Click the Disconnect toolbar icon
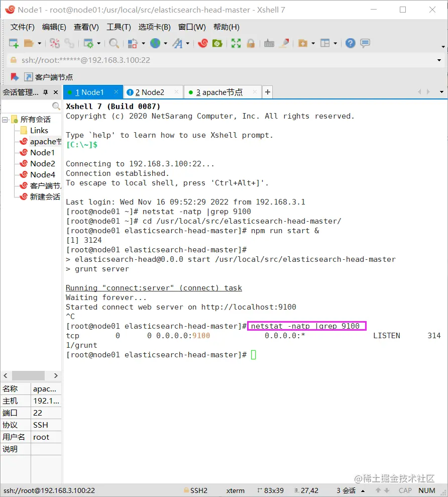This screenshot has width=448, height=497. (55, 43)
